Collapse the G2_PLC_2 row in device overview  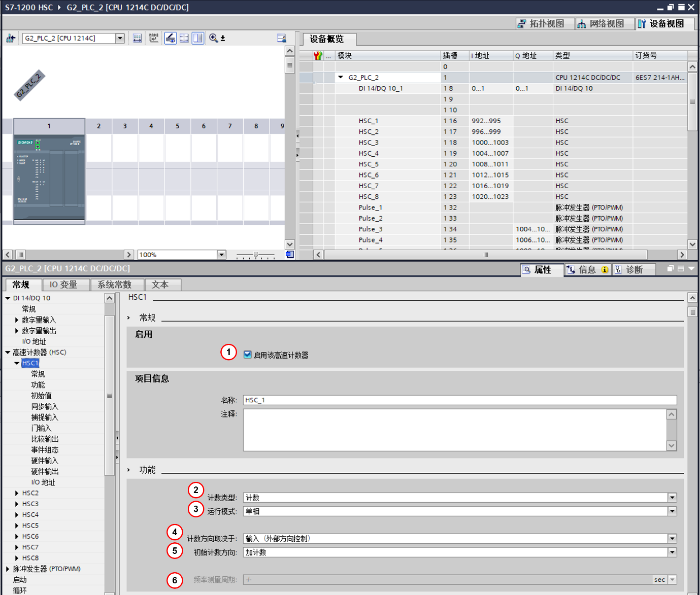pyautogui.click(x=341, y=77)
